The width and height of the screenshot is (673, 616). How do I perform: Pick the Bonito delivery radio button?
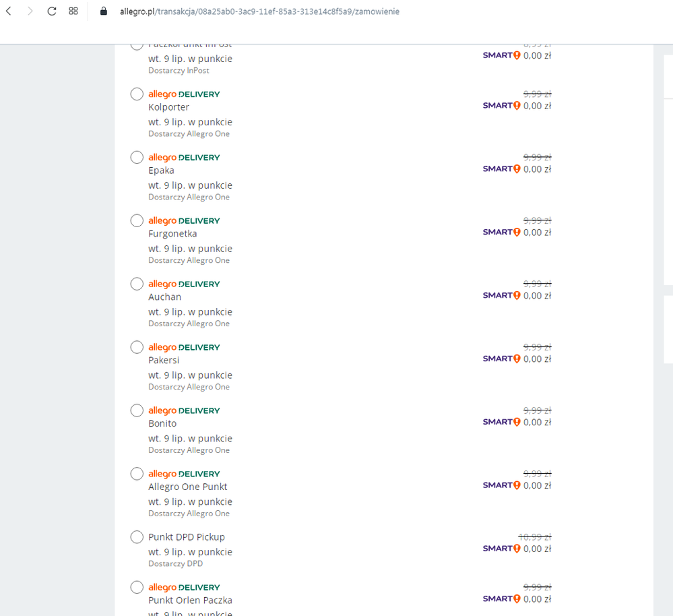click(x=137, y=410)
